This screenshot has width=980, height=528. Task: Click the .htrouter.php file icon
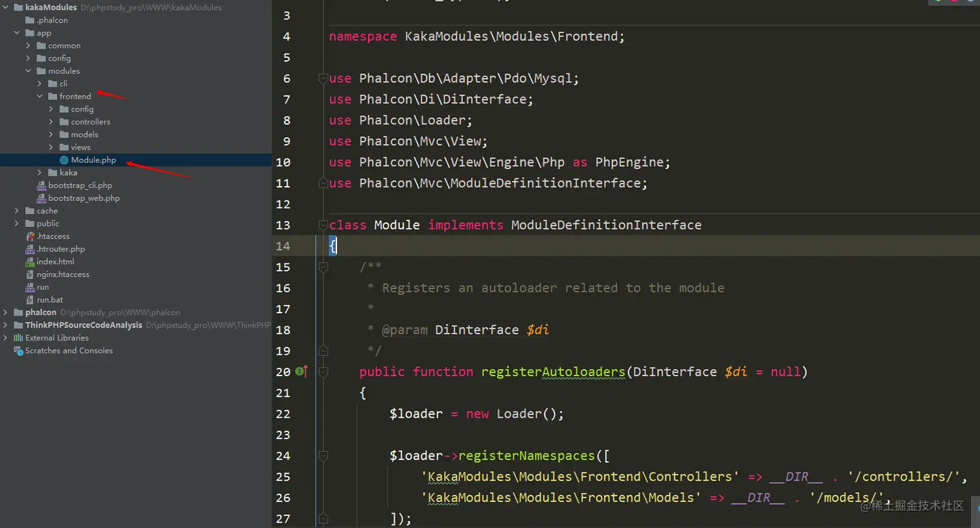point(30,249)
